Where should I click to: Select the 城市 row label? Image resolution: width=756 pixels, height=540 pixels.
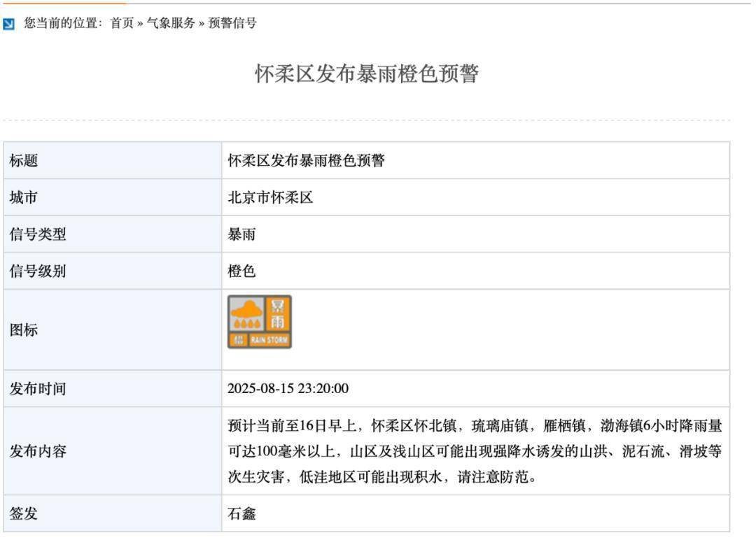(24, 197)
